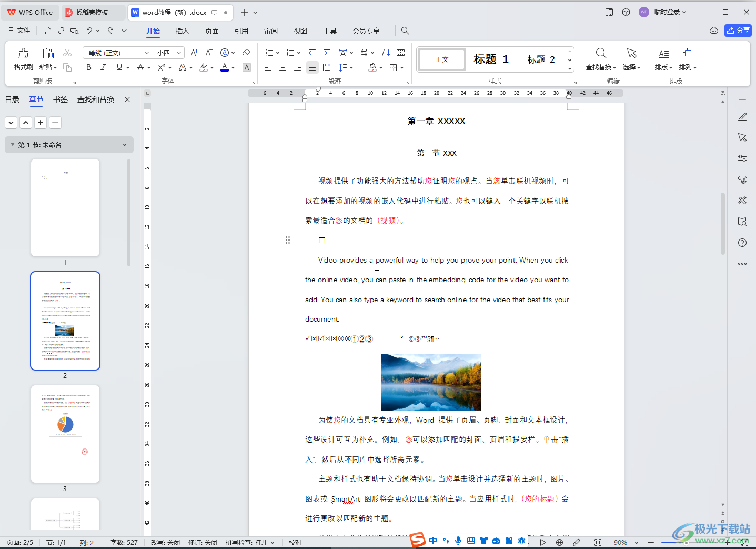Click the character shading A icon
Viewport: 756px width, 549px height.
pos(246,67)
